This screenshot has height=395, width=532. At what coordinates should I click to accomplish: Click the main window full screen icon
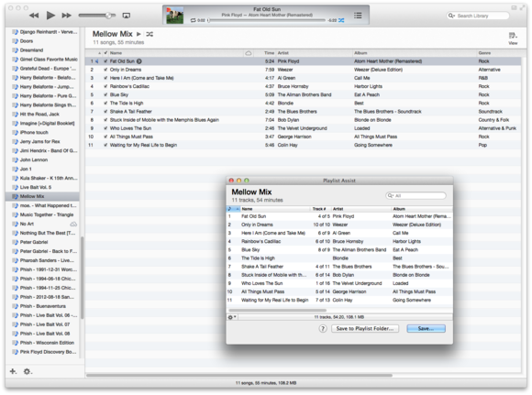(x=523, y=7)
